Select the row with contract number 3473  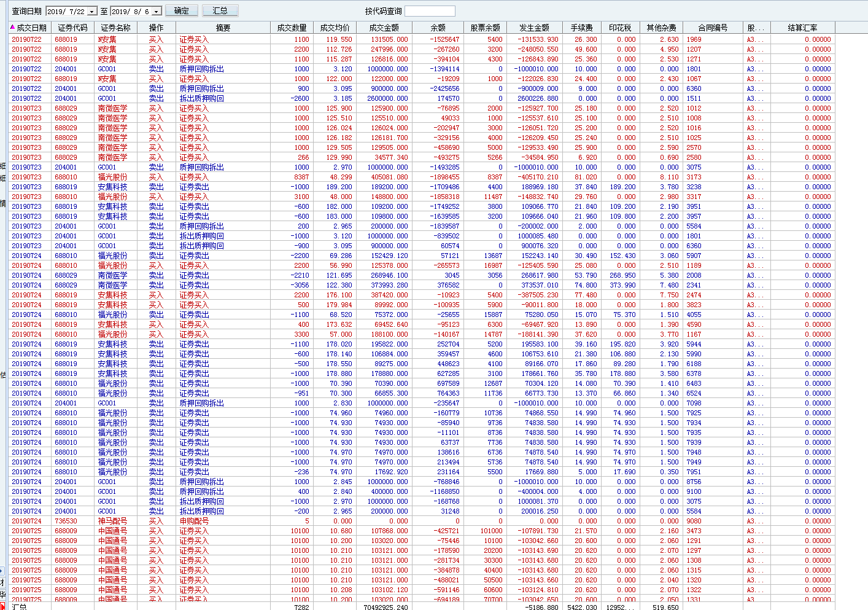(422, 531)
